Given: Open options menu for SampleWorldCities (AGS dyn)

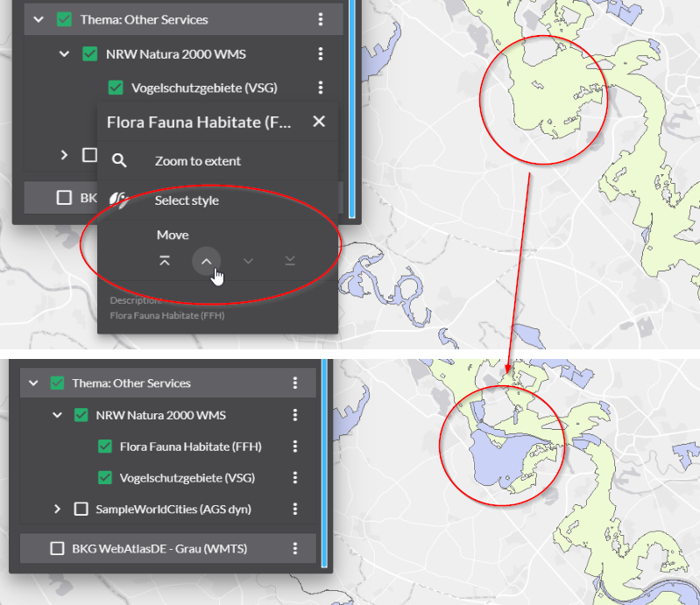Looking at the screenshot, I should [295, 509].
